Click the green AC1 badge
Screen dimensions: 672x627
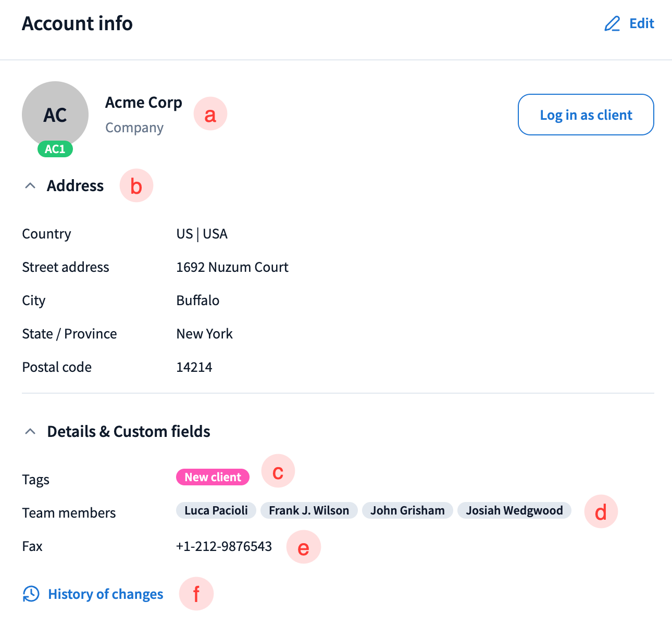pyautogui.click(x=55, y=149)
